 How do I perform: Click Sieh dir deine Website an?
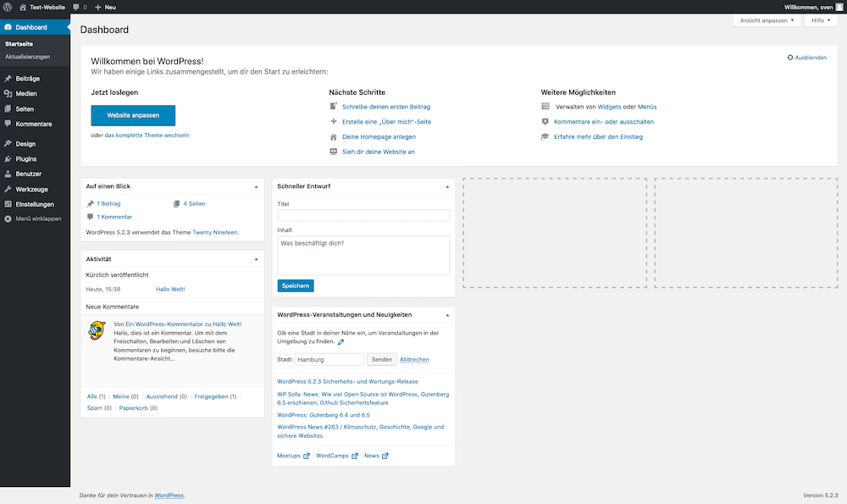pos(378,152)
